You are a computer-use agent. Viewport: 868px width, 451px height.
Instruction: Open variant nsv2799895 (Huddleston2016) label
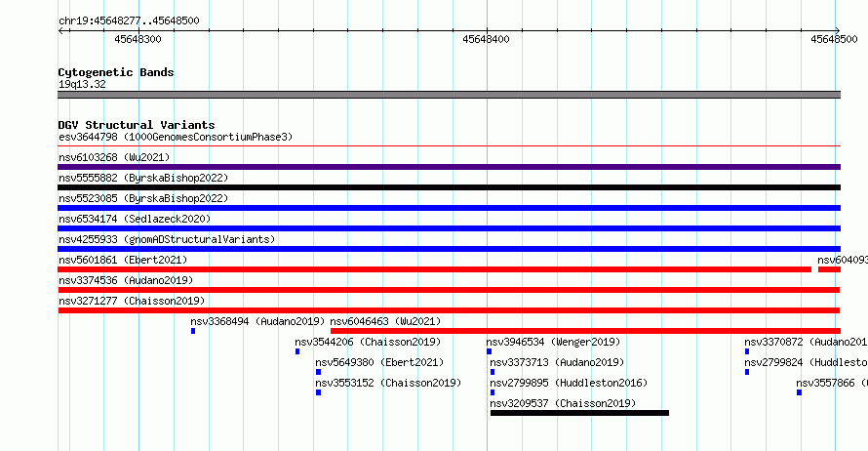569,383
